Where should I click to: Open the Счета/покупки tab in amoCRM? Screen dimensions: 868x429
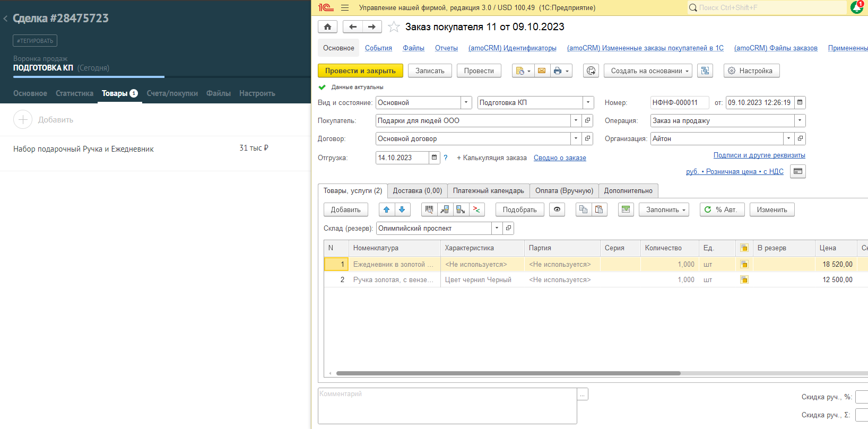pyautogui.click(x=172, y=93)
